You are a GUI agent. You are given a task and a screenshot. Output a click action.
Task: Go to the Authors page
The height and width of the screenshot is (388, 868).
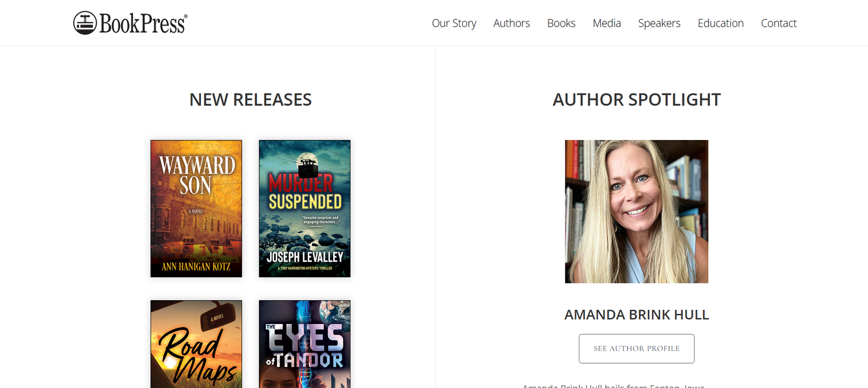(x=512, y=23)
